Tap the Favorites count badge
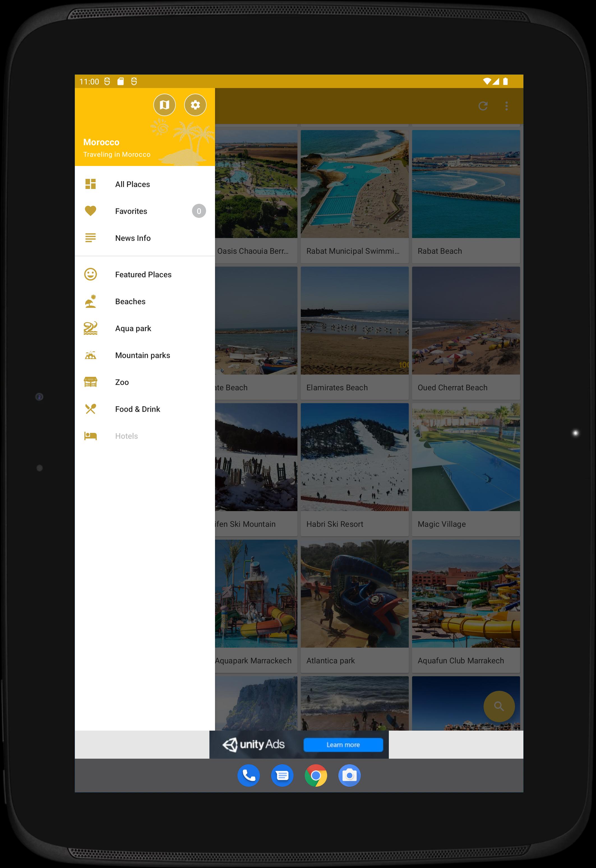Screen dimensions: 596x868 199,211
